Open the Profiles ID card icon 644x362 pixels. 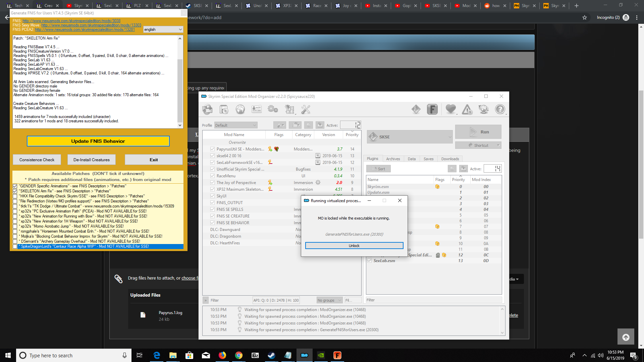(257, 109)
